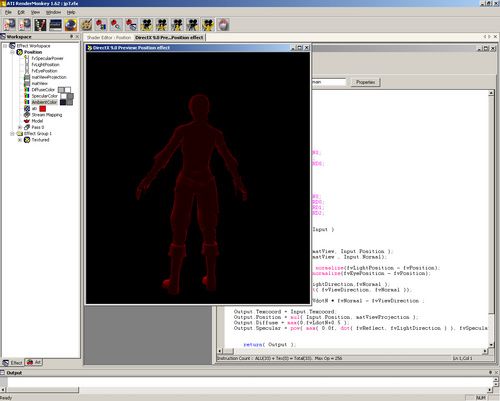Click the Model icon in workspace tree
This screenshot has height=401, width=500.
27,121
